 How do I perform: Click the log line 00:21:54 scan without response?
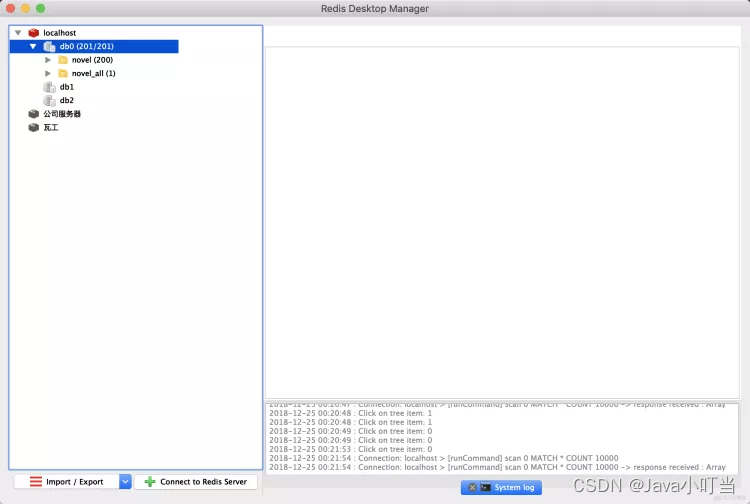(444, 458)
